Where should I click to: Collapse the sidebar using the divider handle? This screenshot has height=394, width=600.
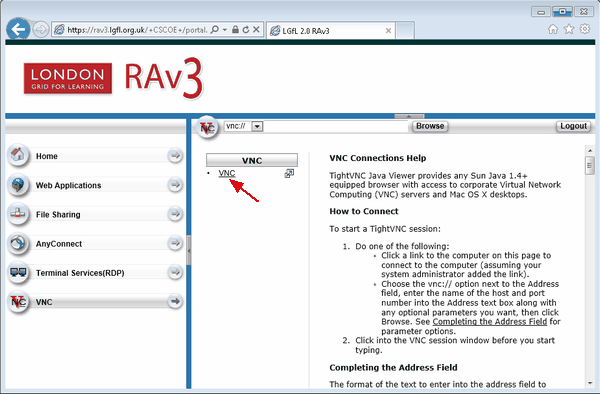click(x=189, y=251)
